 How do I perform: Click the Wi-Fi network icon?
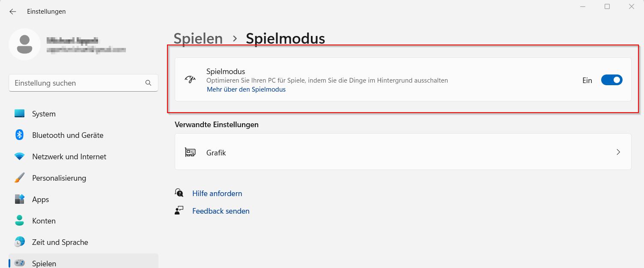(20, 157)
